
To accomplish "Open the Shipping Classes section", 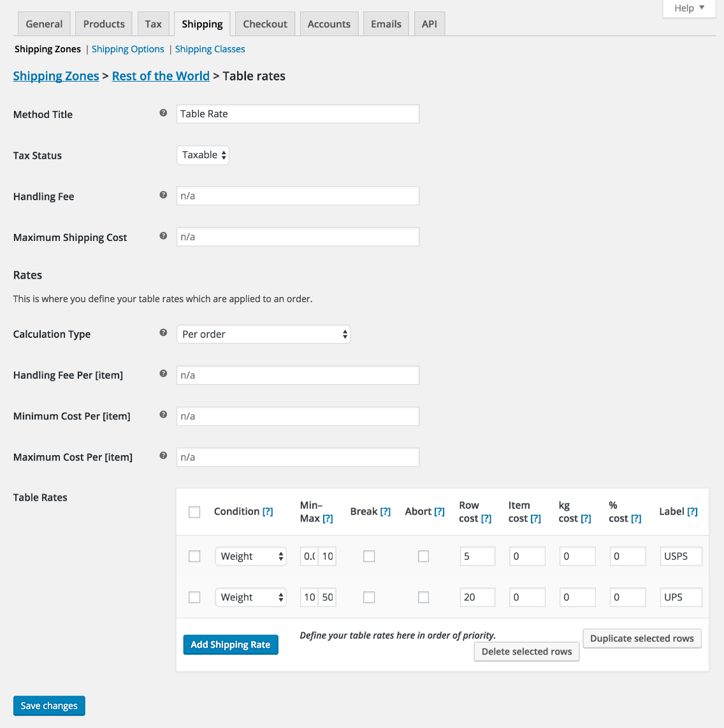I will pyautogui.click(x=210, y=48).
